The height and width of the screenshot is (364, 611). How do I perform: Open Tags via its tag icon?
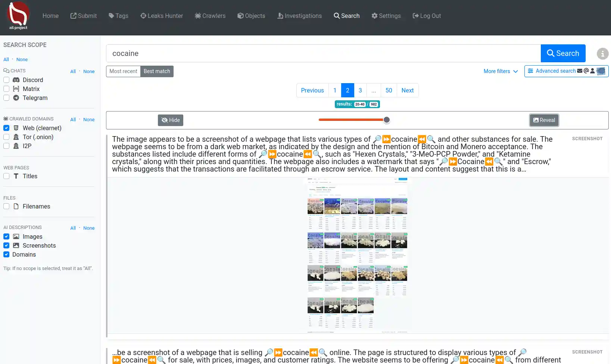pyautogui.click(x=111, y=16)
